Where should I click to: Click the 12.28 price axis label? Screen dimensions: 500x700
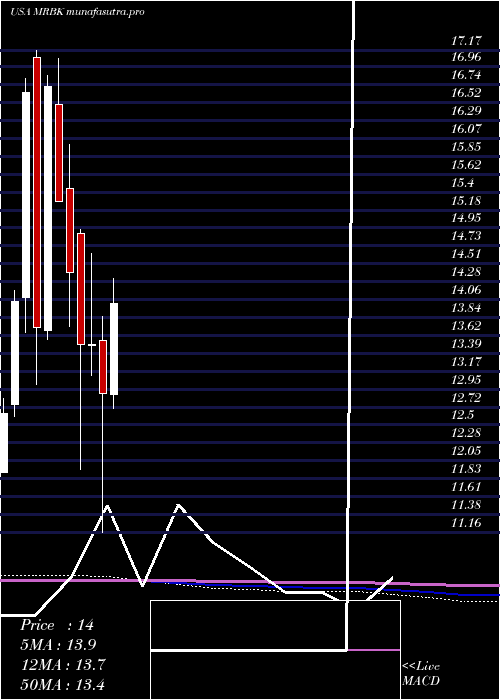pos(466,433)
